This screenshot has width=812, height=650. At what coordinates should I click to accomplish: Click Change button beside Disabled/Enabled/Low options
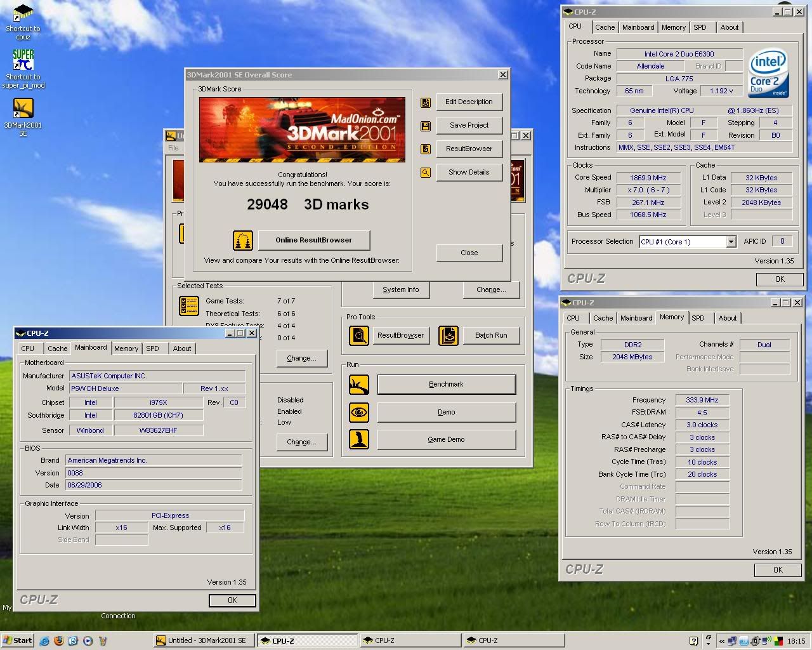click(x=301, y=442)
